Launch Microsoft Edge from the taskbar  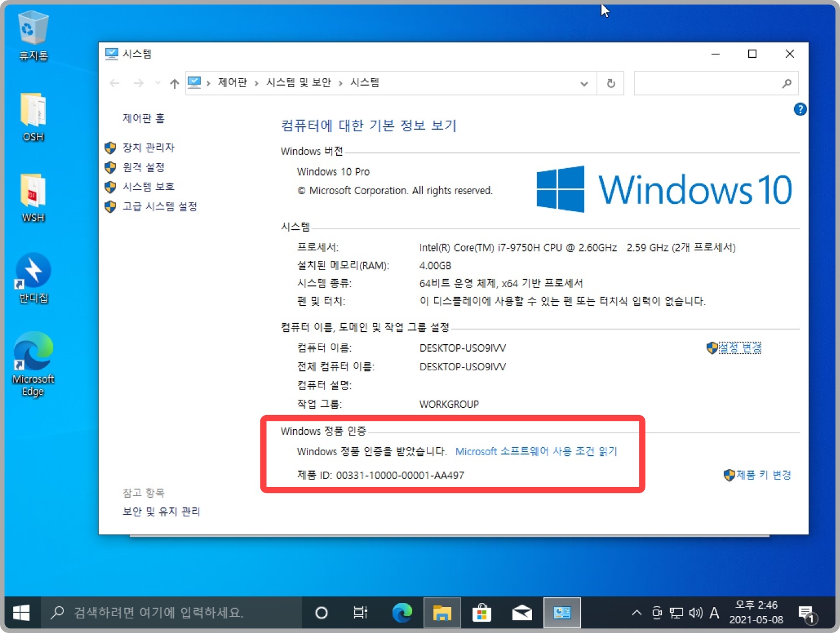(x=402, y=613)
